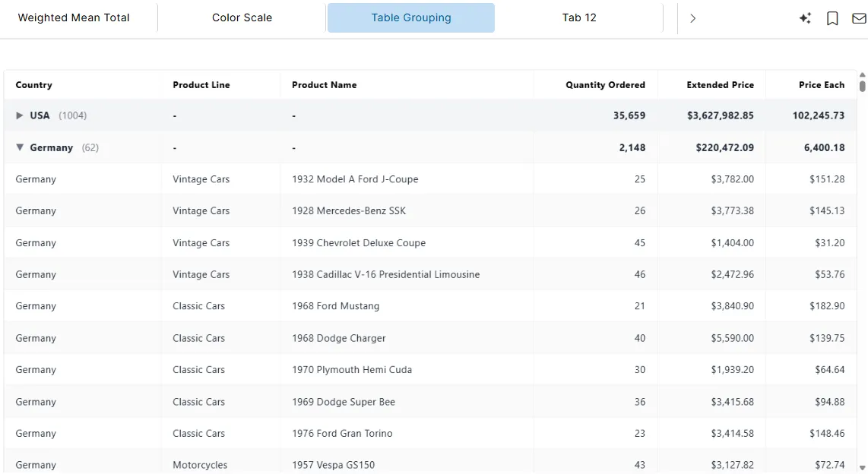Click the scrollbar up arrow
Viewport: 868px width, 474px height.
tap(862, 75)
